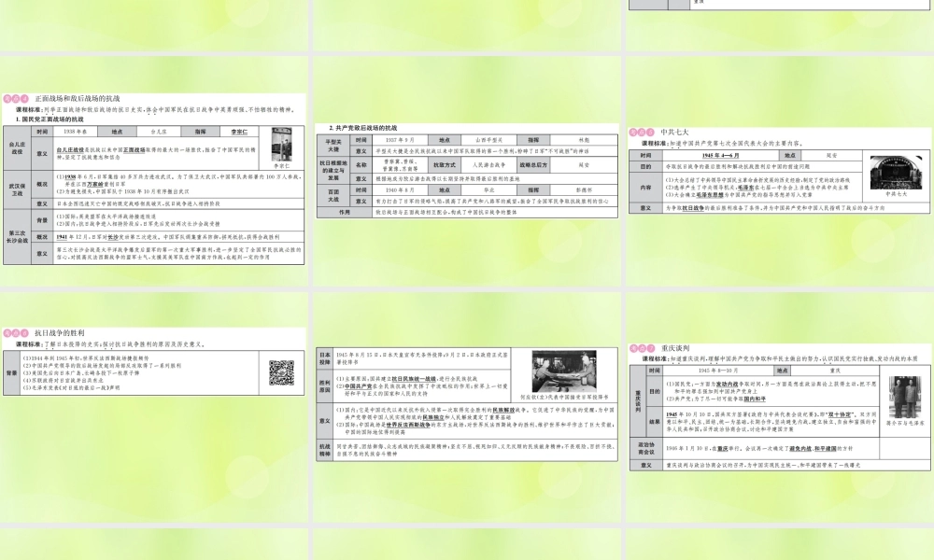
Task: Click the 蒋介石与毛泽东 photo in 重庆谈判 slide
Action: point(904,397)
